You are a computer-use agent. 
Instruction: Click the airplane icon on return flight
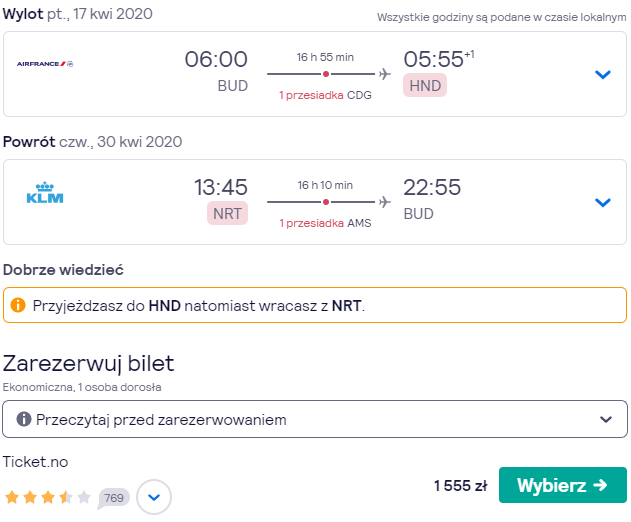[x=385, y=202]
